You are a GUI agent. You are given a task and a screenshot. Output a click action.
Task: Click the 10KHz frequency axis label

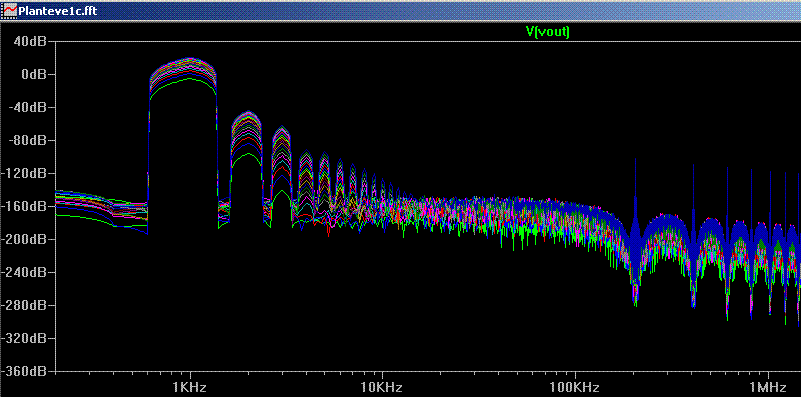(383, 388)
